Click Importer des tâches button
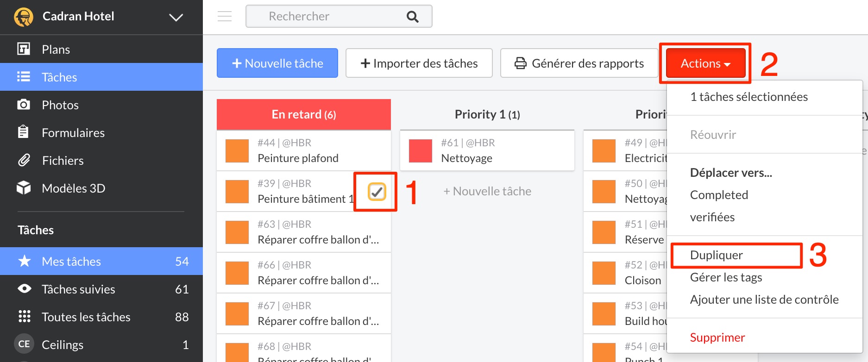 [419, 63]
